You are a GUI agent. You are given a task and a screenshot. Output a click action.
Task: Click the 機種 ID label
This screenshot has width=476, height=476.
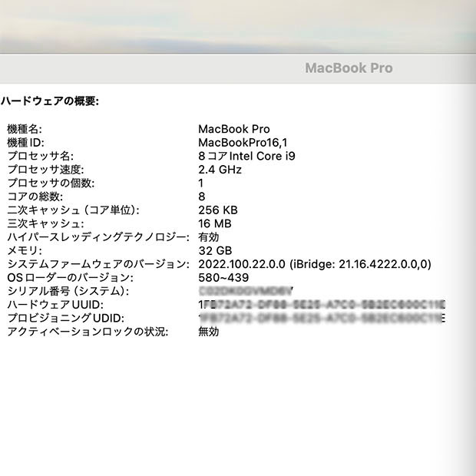26,143
